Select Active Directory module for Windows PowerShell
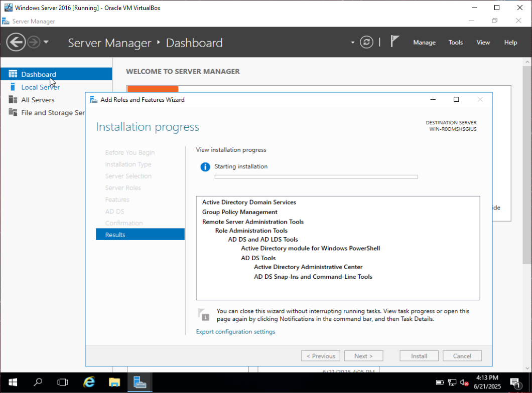The image size is (532, 393). (311, 248)
